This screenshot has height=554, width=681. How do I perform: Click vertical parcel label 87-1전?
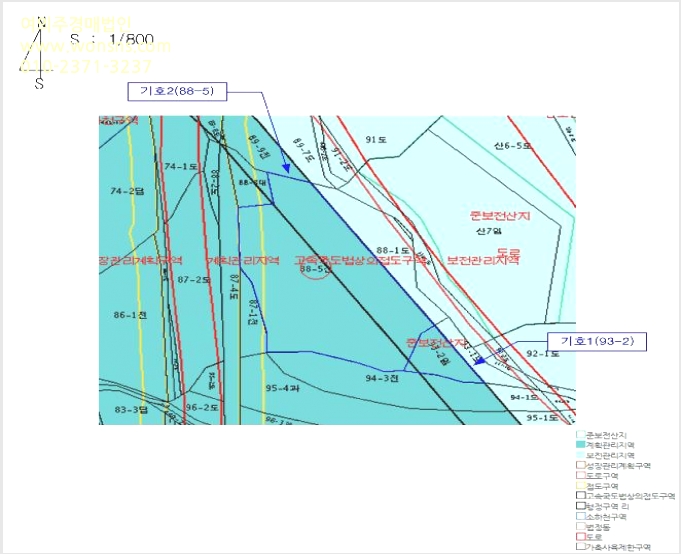252,311
